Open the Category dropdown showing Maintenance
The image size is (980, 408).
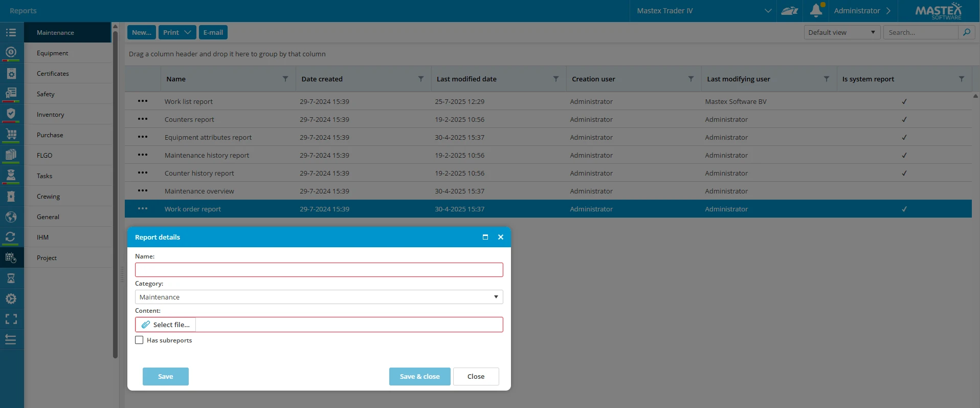[x=319, y=297]
